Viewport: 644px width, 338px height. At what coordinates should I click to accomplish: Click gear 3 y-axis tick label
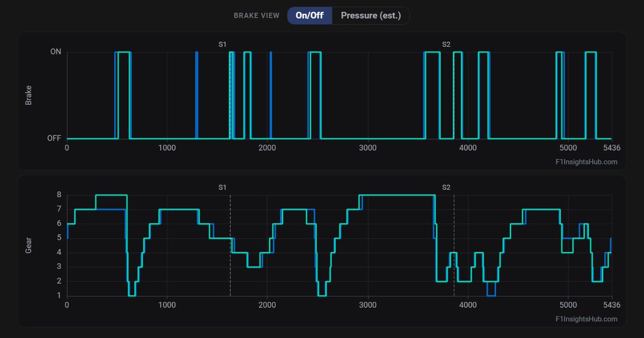click(59, 267)
